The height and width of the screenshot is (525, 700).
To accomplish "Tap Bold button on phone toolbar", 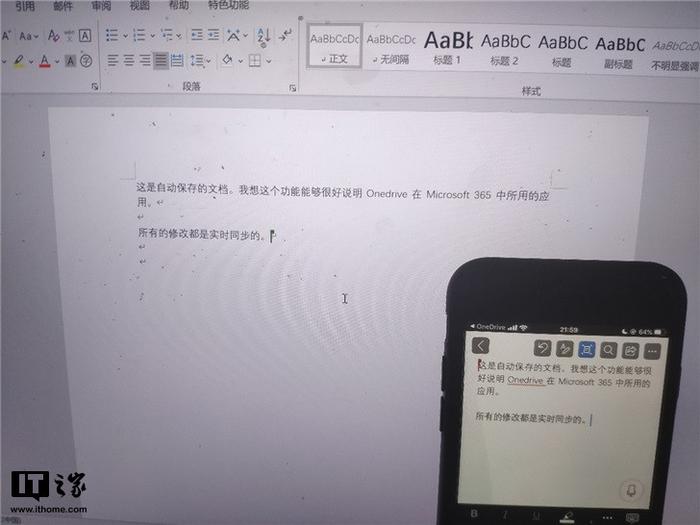I will [x=474, y=514].
